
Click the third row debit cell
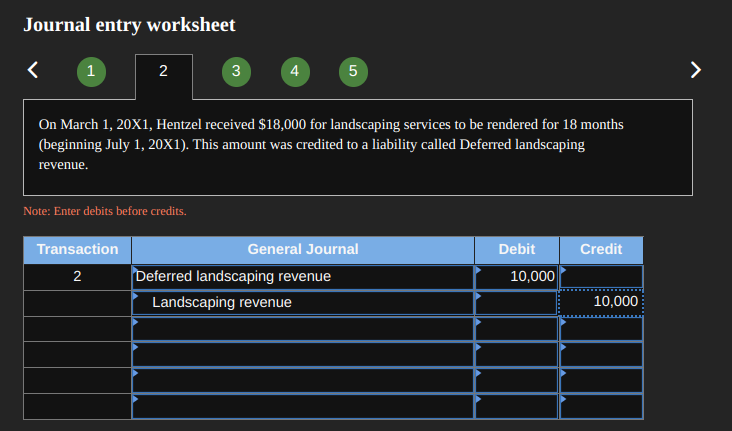click(516, 329)
